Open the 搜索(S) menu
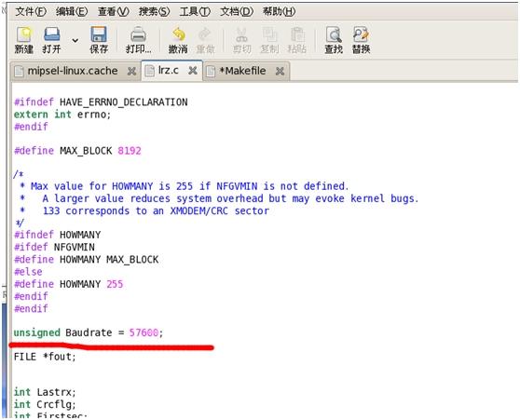Image resolution: width=520 pixels, height=420 pixels. point(154,11)
